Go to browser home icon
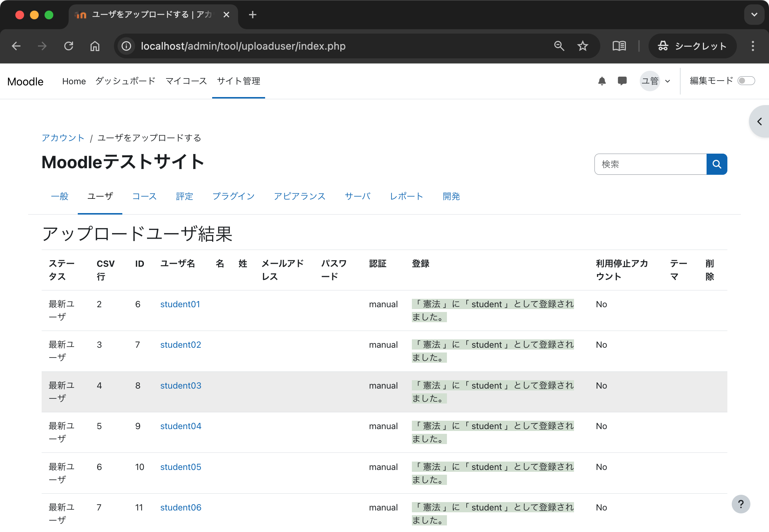769x532 pixels. pyautogui.click(x=95, y=46)
